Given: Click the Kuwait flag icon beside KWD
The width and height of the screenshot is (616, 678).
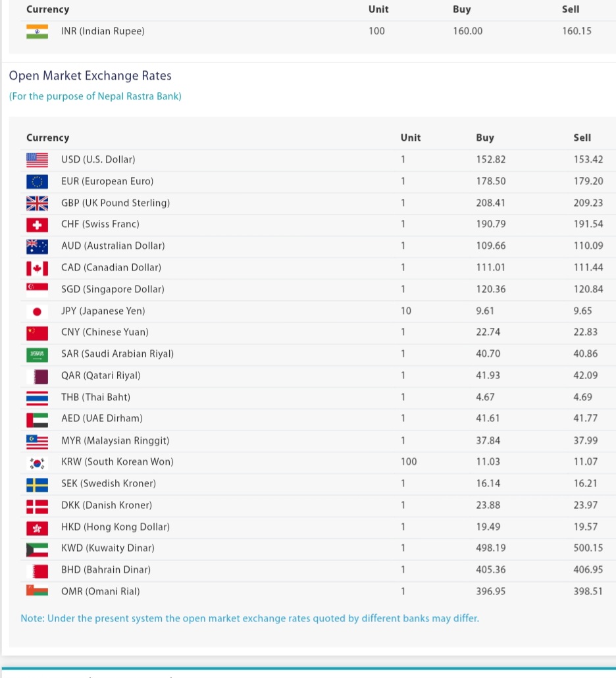Looking at the screenshot, I should (x=37, y=550).
